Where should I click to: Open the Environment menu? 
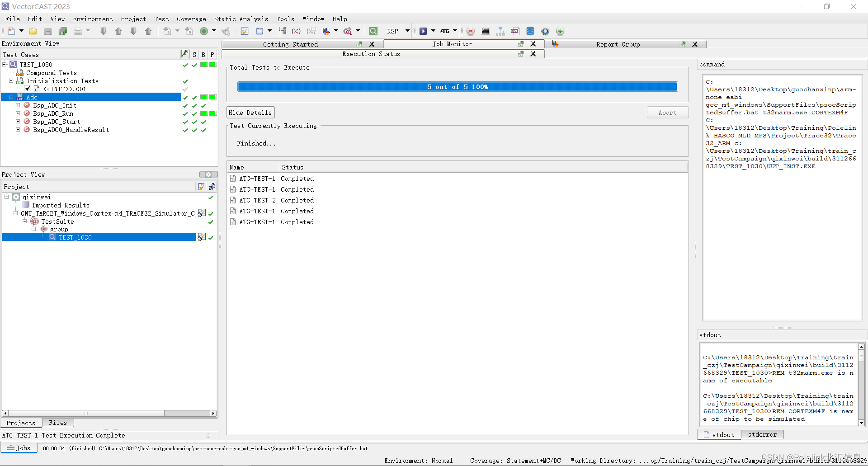[93, 19]
